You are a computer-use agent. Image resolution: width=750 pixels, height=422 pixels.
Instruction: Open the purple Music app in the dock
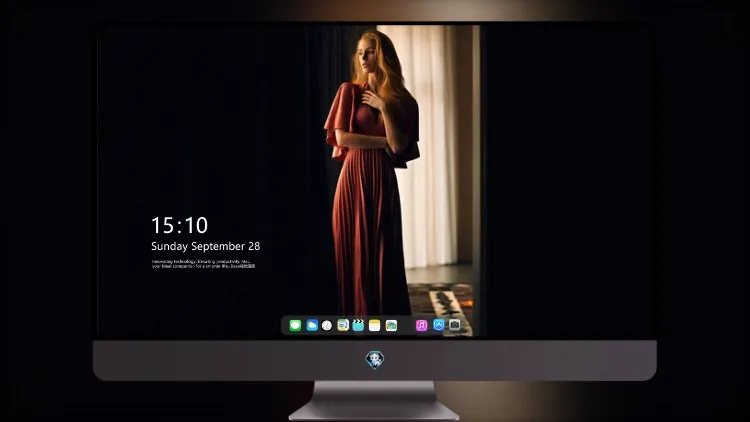(x=421, y=325)
